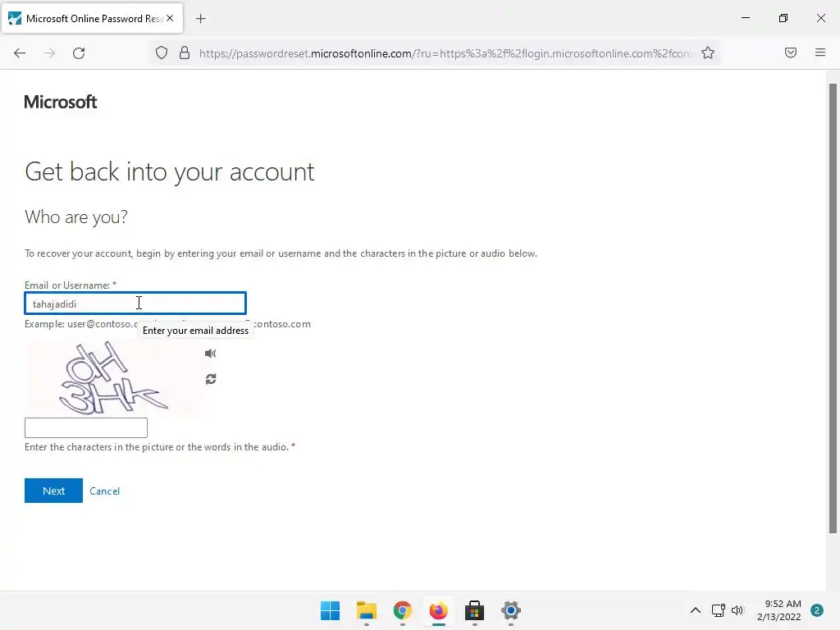Minimize the Firefox window
Image resolution: width=840 pixels, height=630 pixels.
745,18
